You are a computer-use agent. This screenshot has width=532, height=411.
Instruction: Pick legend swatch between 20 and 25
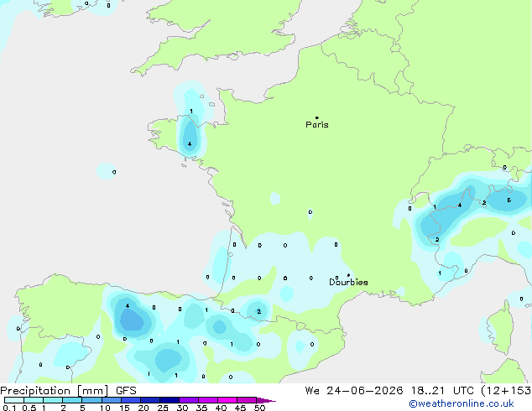(x=150, y=400)
